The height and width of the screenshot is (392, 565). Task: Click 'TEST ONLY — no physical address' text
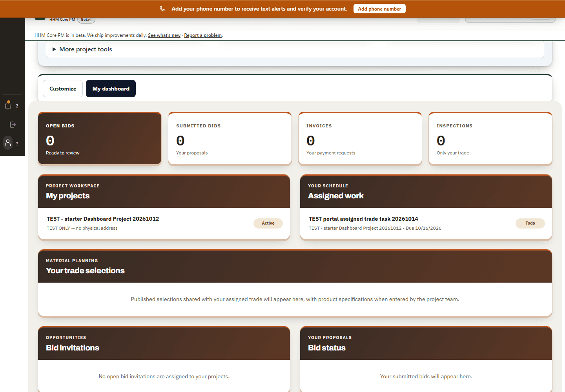pyautogui.click(x=82, y=228)
